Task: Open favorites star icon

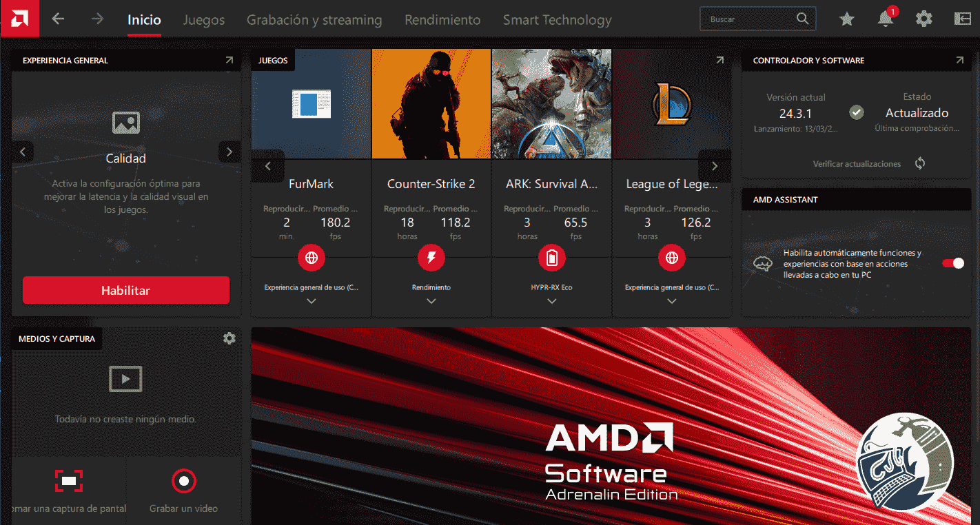Action: click(847, 19)
